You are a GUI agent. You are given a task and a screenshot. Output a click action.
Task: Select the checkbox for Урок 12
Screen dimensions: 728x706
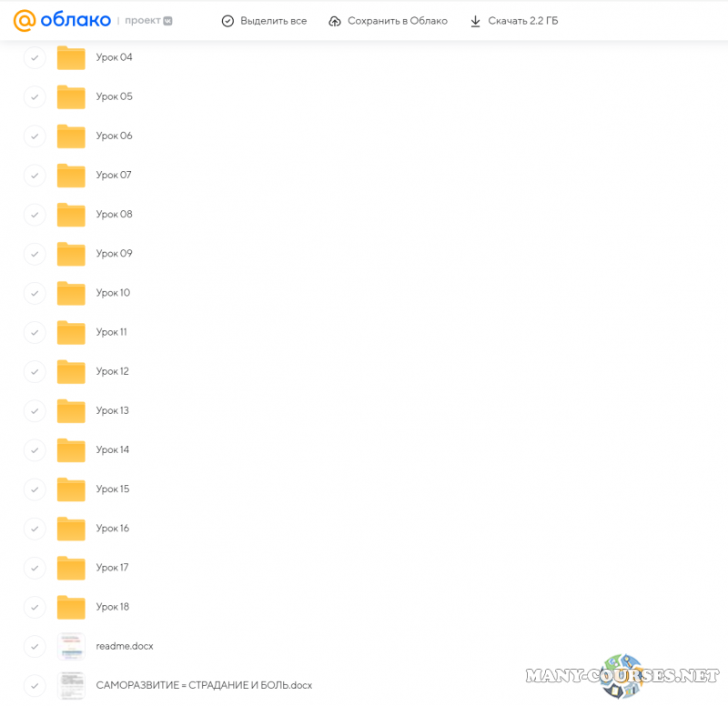(35, 372)
